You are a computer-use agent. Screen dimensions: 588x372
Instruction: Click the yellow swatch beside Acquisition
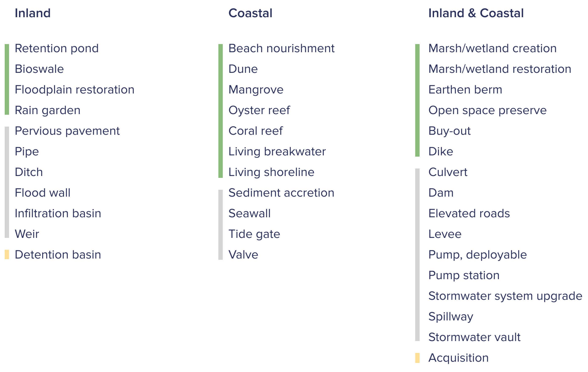coord(417,358)
